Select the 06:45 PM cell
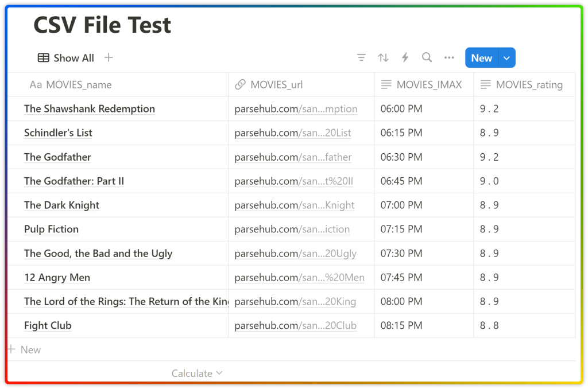 point(424,181)
